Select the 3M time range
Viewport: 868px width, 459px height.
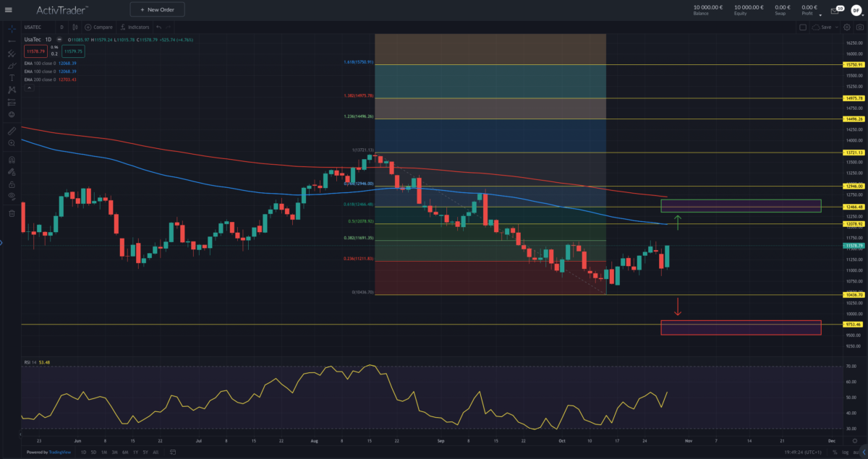(116, 452)
